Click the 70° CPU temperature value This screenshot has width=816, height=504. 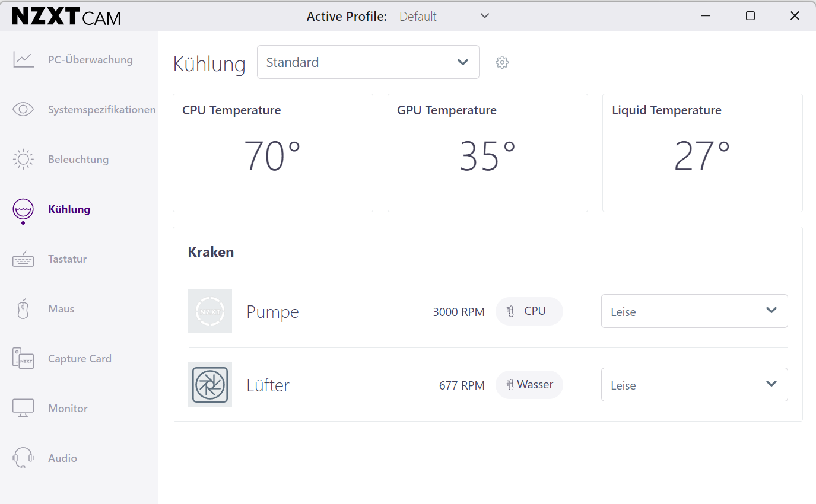[x=272, y=156]
